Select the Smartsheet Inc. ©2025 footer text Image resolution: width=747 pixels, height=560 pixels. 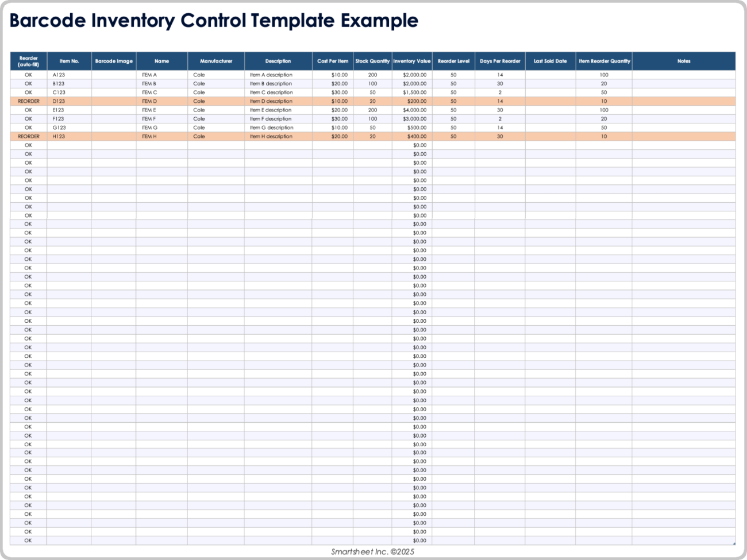click(x=373, y=551)
